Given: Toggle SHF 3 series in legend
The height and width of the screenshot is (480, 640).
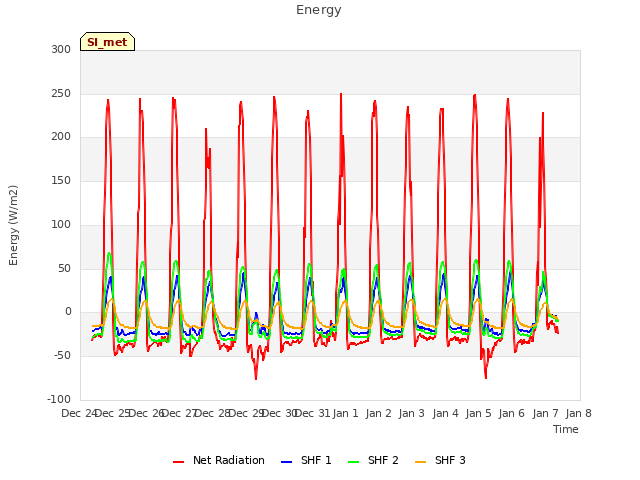Looking at the screenshot, I should [440, 460].
